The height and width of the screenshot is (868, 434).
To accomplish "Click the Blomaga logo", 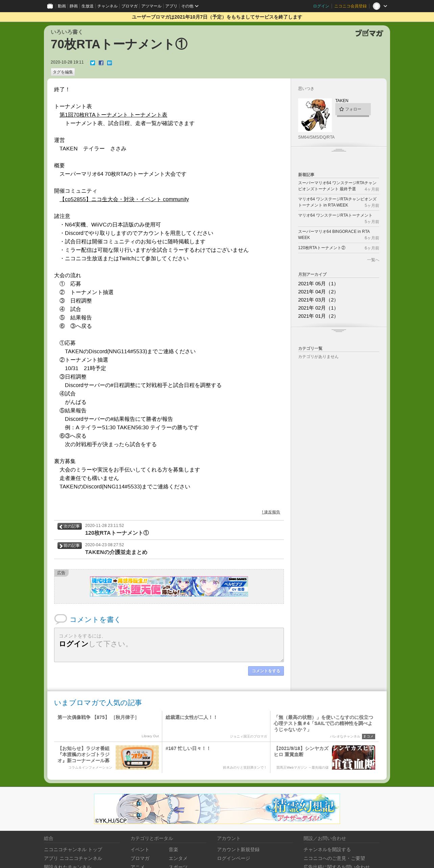I will (369, 33).
